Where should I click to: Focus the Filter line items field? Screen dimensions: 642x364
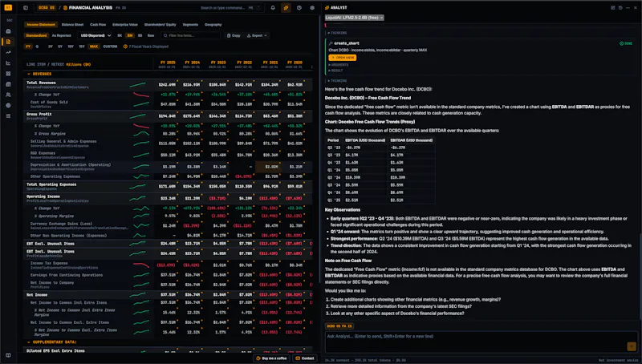point(190,35)
